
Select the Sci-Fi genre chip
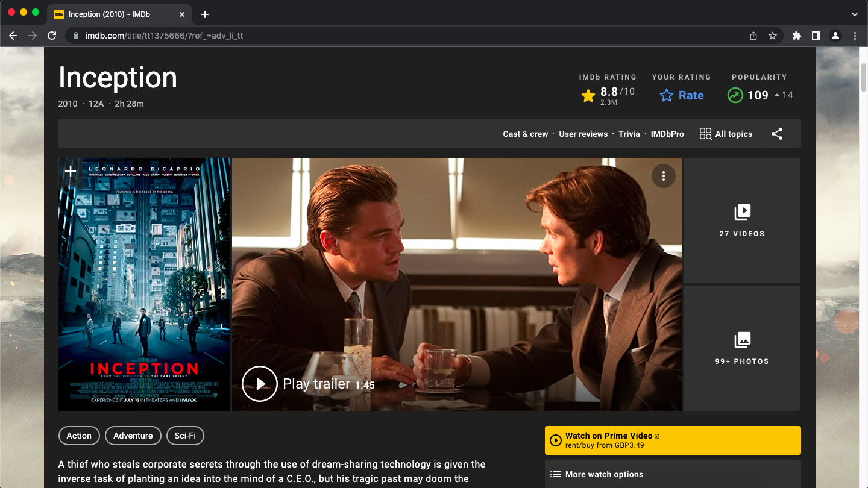coord(185,436)
